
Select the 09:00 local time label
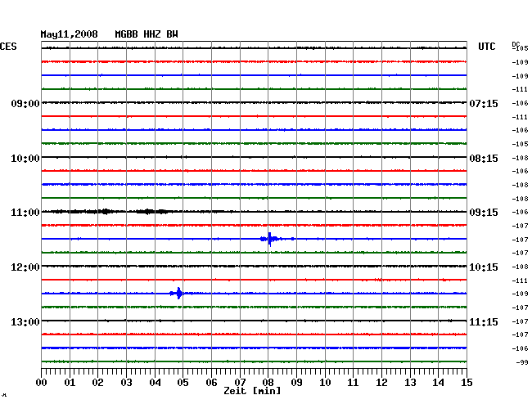[x=25, y=103]
